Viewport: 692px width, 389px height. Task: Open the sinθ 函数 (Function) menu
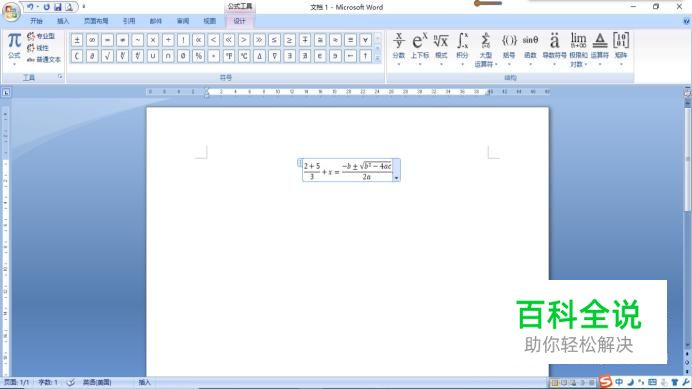[x=530, y=49]
